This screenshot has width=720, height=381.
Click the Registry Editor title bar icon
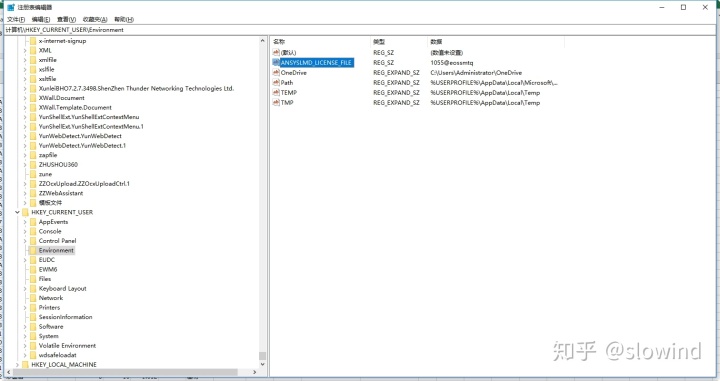coord(11,7)
